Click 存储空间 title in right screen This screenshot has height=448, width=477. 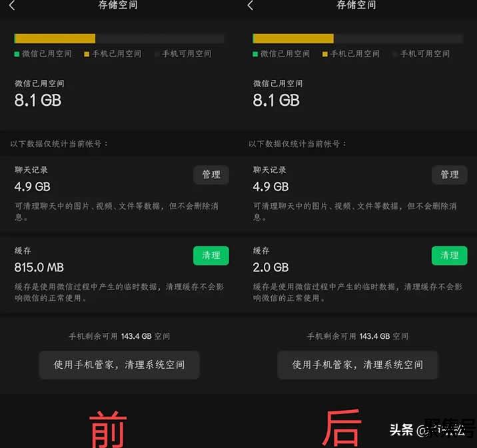tap(356, 5)
